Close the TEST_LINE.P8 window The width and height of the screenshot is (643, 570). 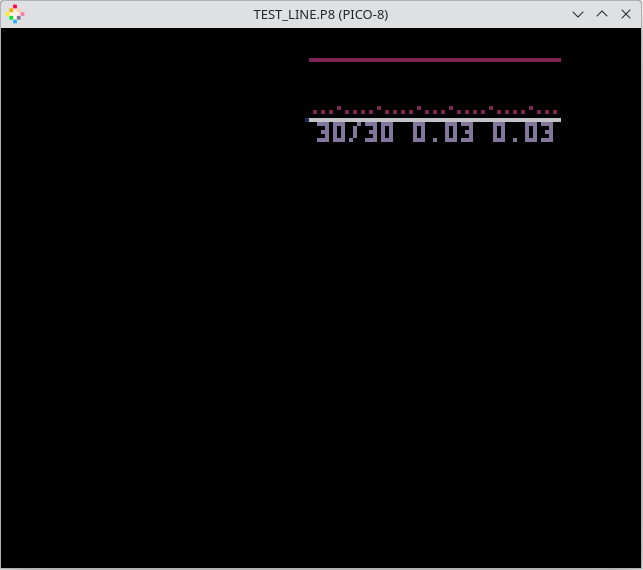[626, 14]
